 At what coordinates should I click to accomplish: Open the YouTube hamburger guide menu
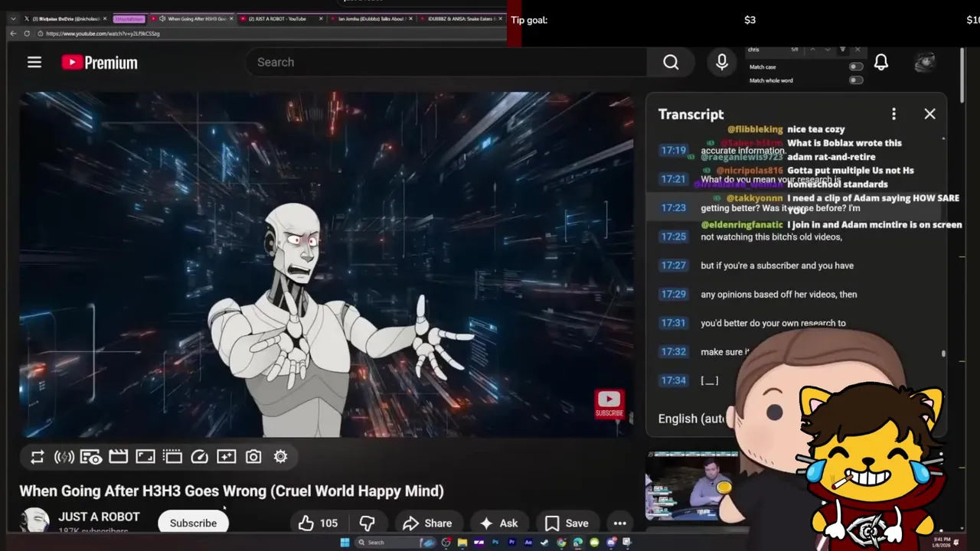coord(34,63)
